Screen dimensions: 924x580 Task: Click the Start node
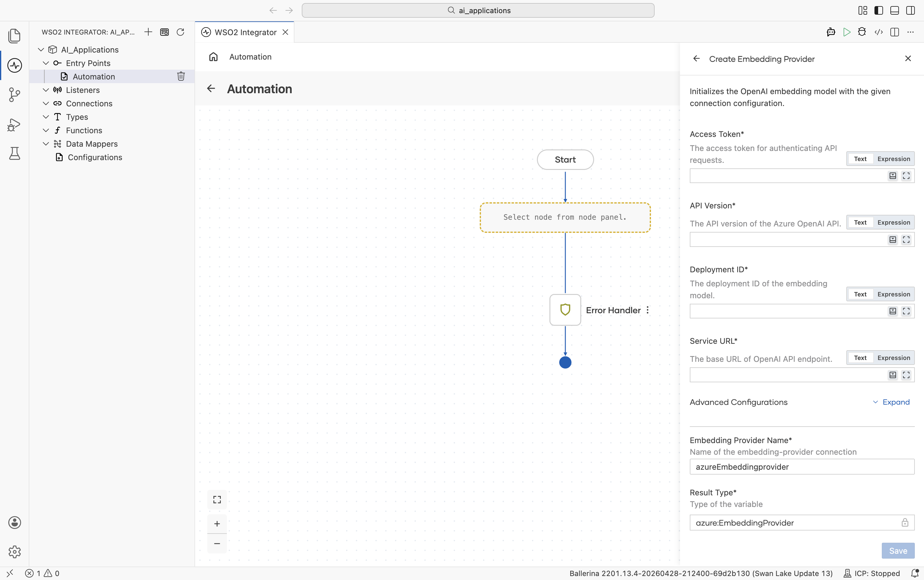pyautogui.click(x=565, y=160)
